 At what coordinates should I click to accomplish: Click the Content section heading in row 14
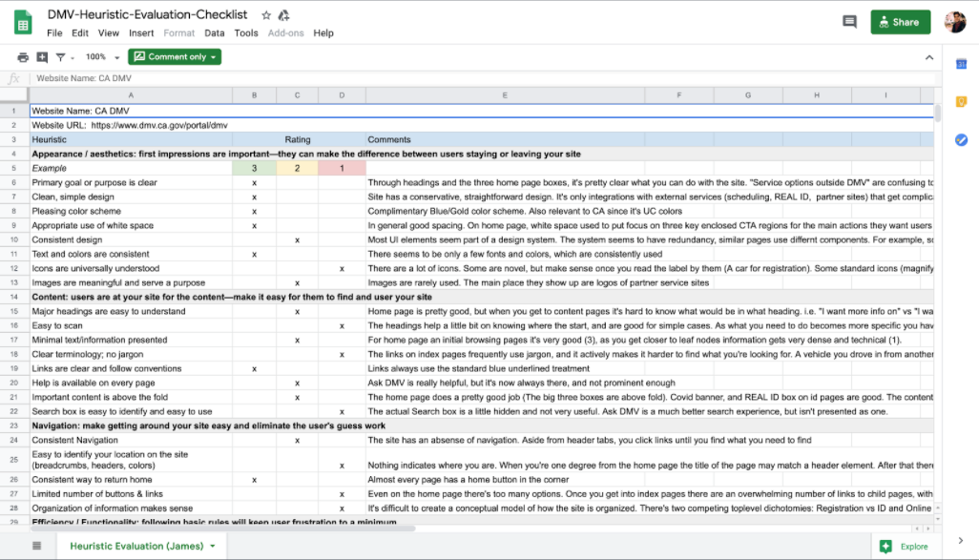pos(481,297)
